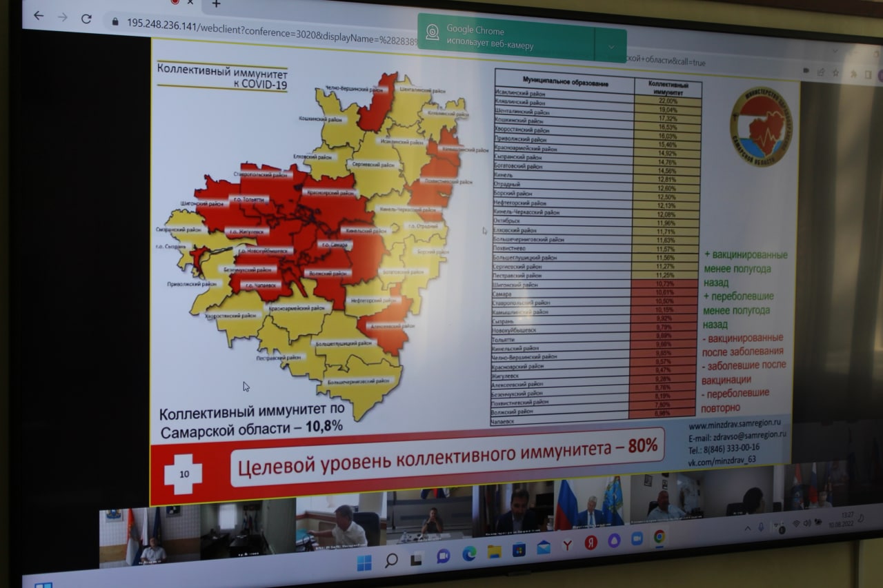
Task: Open File Explorer from the taskbar
Action: click(495, 551)
